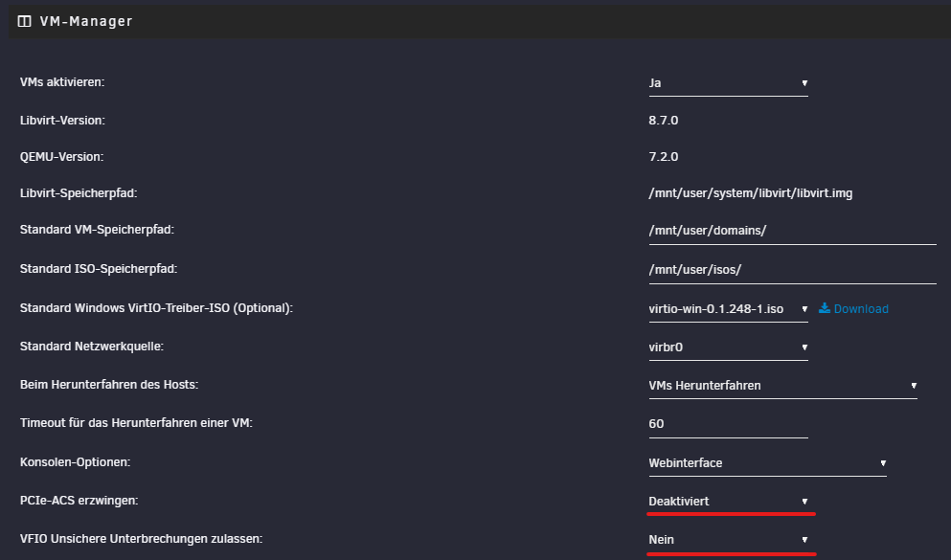Open the Standard Netzwerkquelle dropdown

tap(728, 347)
